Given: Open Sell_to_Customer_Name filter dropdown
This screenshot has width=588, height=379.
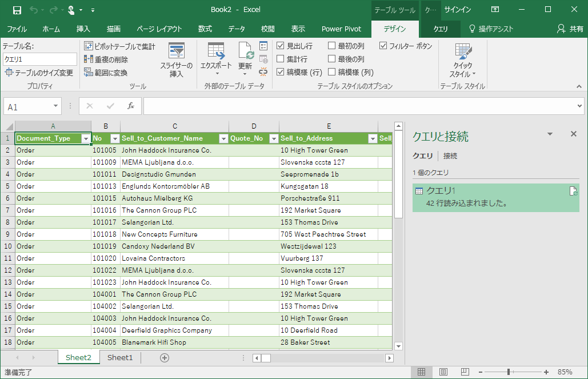Looking at the screenshot, I should click(223, 138).
